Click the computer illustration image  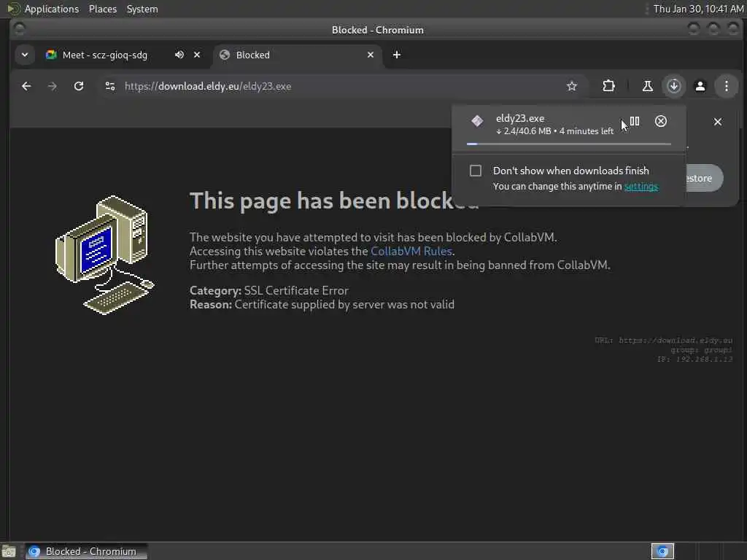pyautogui.click(x=105, y=255)
